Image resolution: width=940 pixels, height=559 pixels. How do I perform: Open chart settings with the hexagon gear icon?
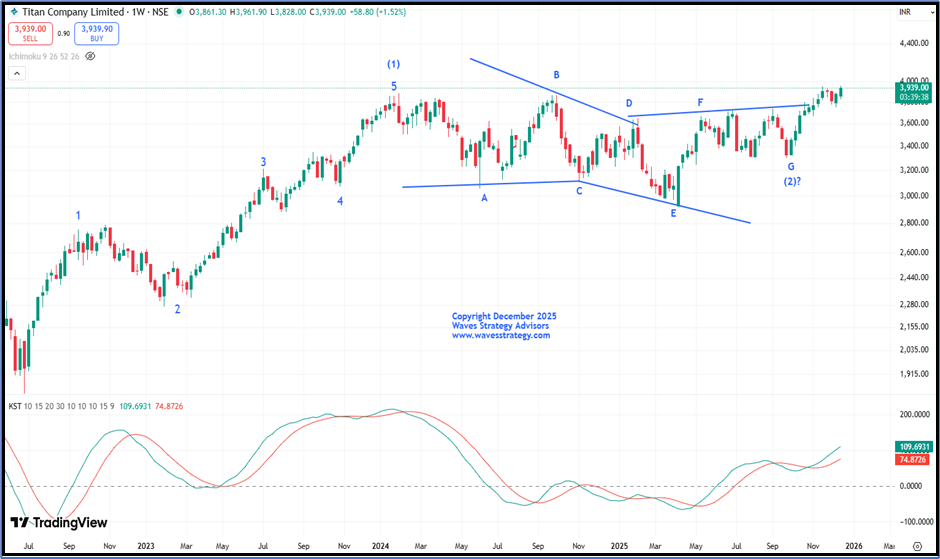click(917, 546)
